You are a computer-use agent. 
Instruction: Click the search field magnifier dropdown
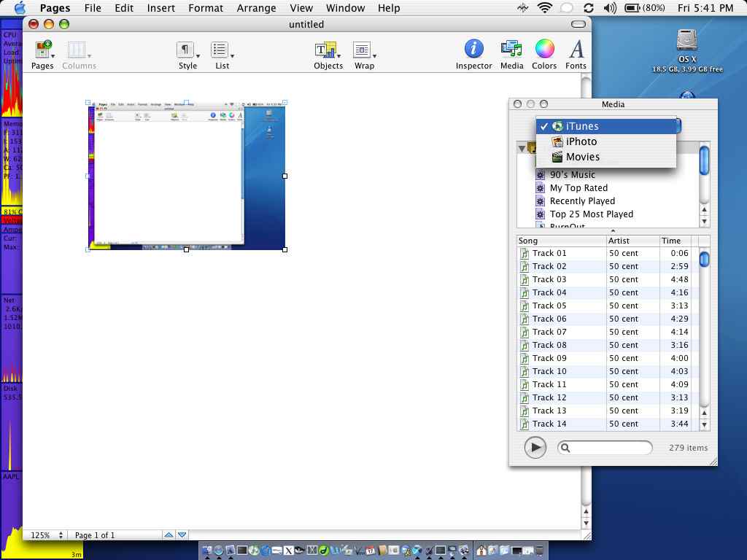pos(565,448)
